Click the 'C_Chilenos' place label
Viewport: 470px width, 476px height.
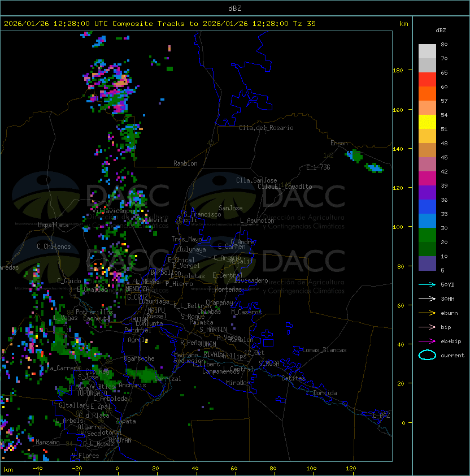click(x=54, y=246)
